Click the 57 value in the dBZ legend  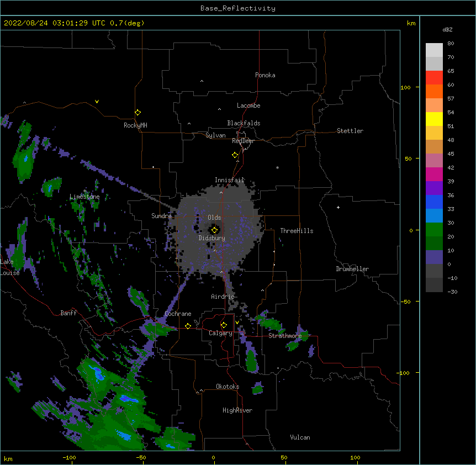click(451, 99)
